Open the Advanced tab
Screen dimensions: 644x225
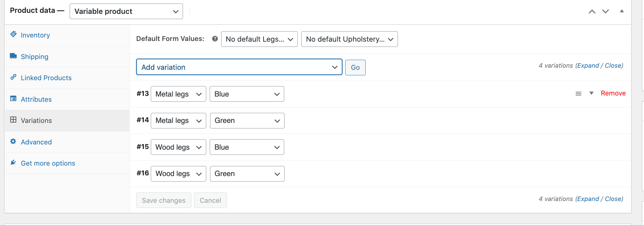[67, 142]
